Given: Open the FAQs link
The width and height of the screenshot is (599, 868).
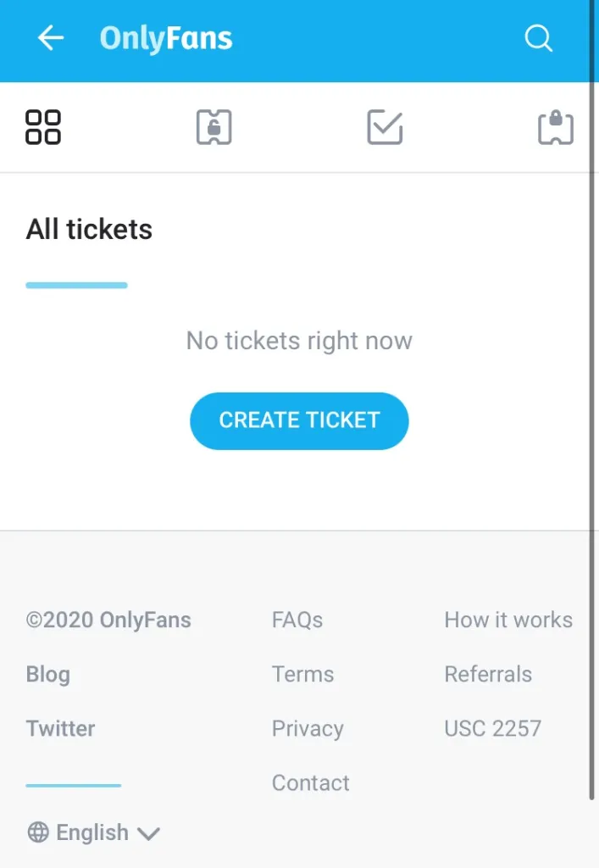Looking at the screenshot, I should (297, 620).
